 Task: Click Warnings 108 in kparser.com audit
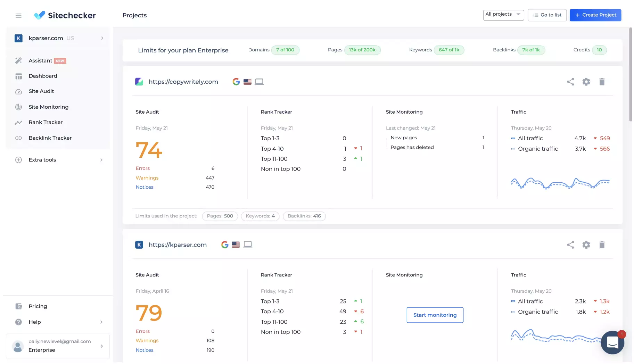pos(175,341)
